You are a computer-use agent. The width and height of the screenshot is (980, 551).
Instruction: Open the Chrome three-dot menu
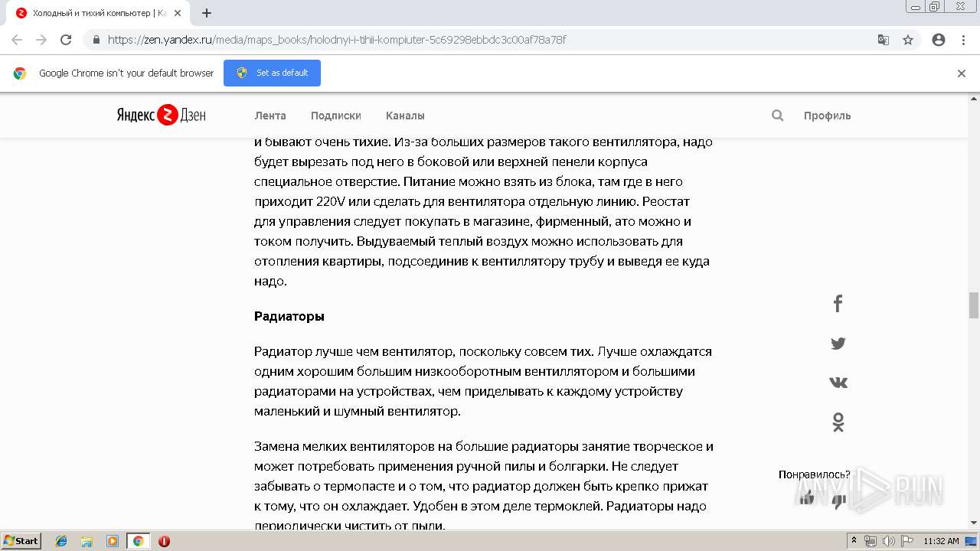[x=963, y=40]
